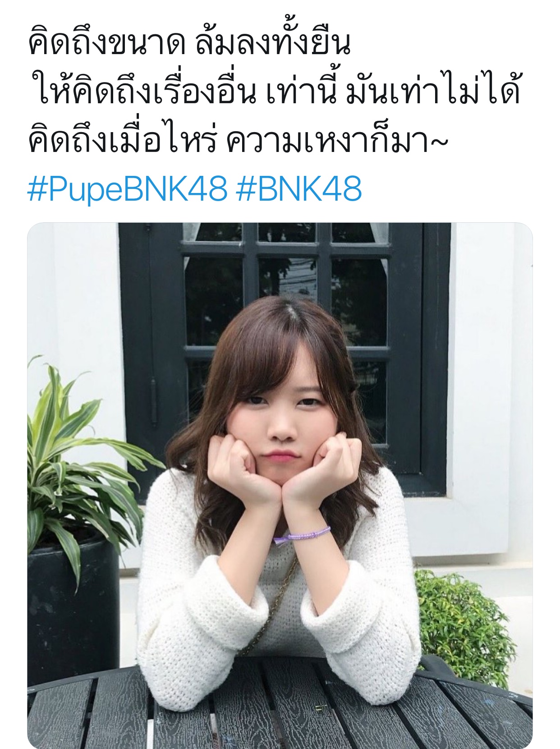The image size is (560, 749).
Task: Open the attached tweet photo
Action: tap(280, 486)
